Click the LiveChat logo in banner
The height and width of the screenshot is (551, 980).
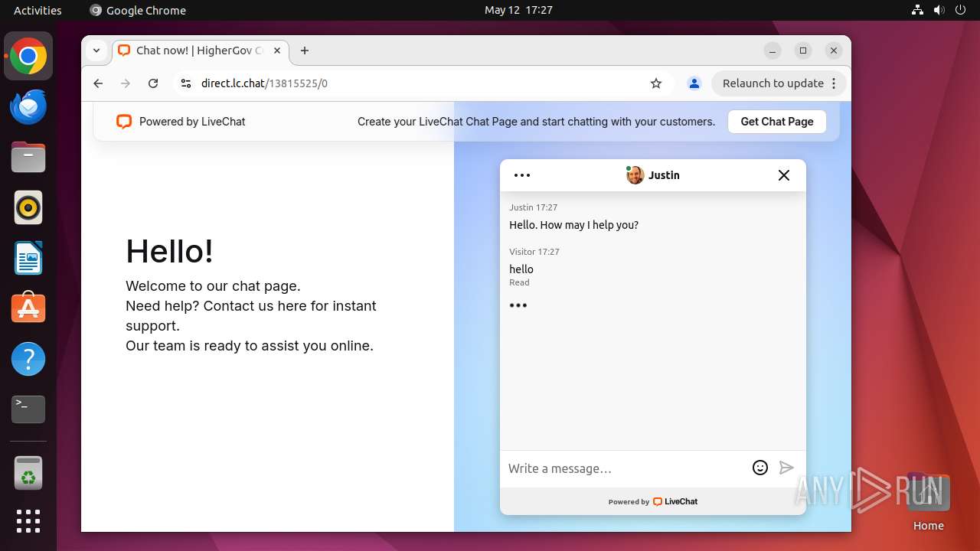(x=124, y=122)
